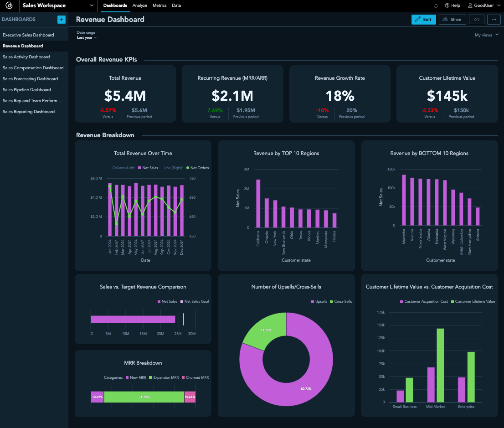Open the more options ellipsis icon
This screenshot has height=428, width=504.
494,19
